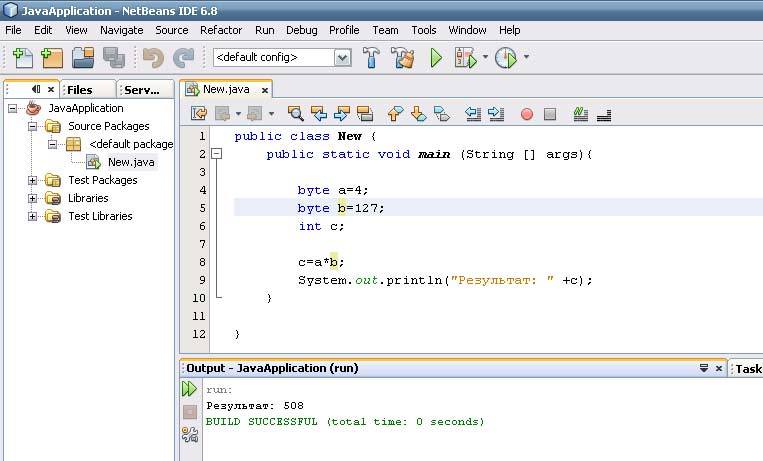This screenshot has height=461, width=763.
Task: Re-run the output with double green arrows
Action: click(189, 389)
